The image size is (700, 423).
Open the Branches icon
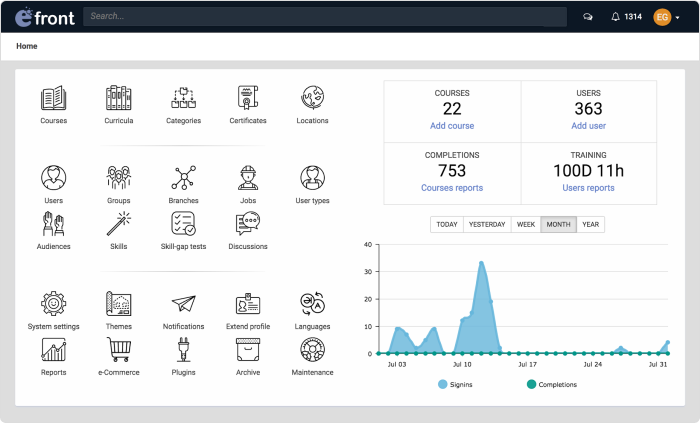[183, 178]
